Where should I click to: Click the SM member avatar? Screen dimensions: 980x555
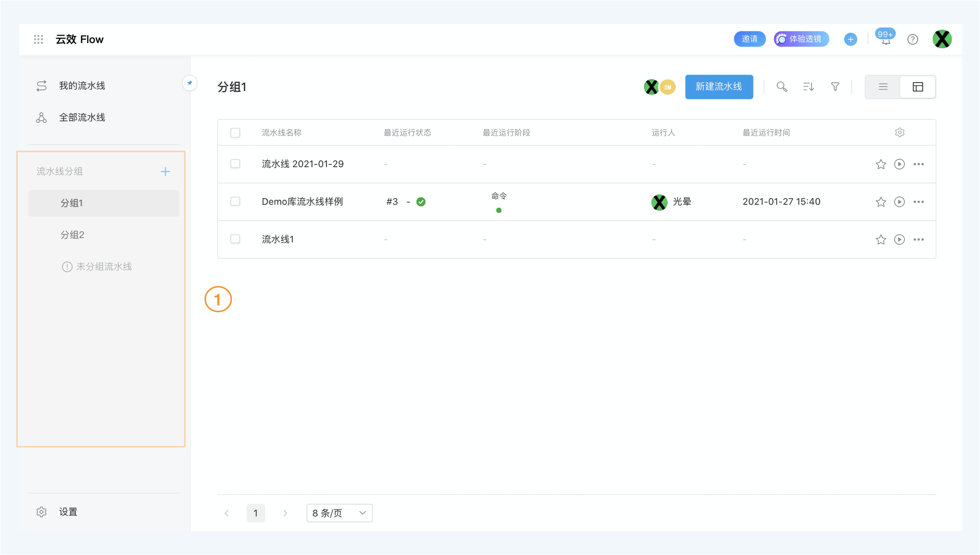coord(667,87)
